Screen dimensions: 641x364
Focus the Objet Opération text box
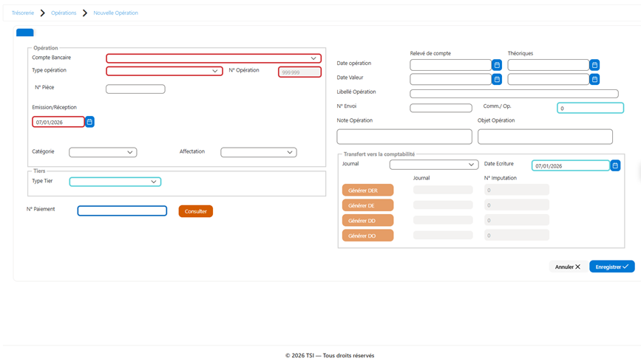545,137
